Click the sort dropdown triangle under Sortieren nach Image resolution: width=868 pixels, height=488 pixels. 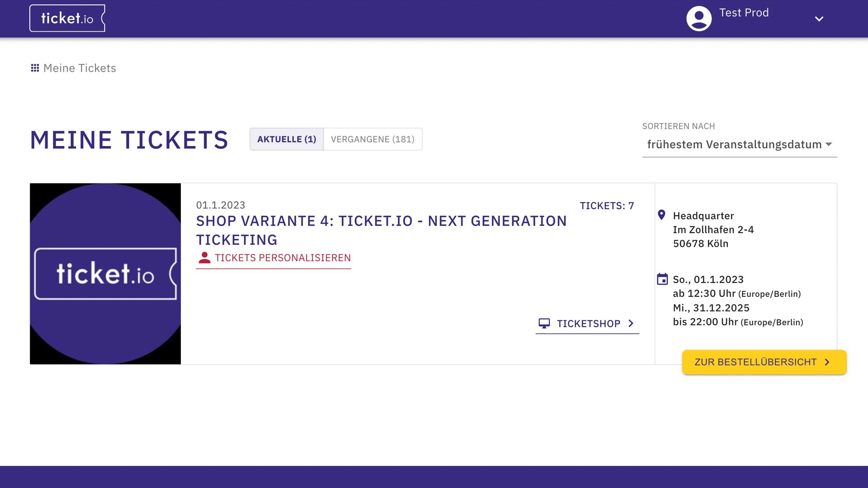(830, 145)
